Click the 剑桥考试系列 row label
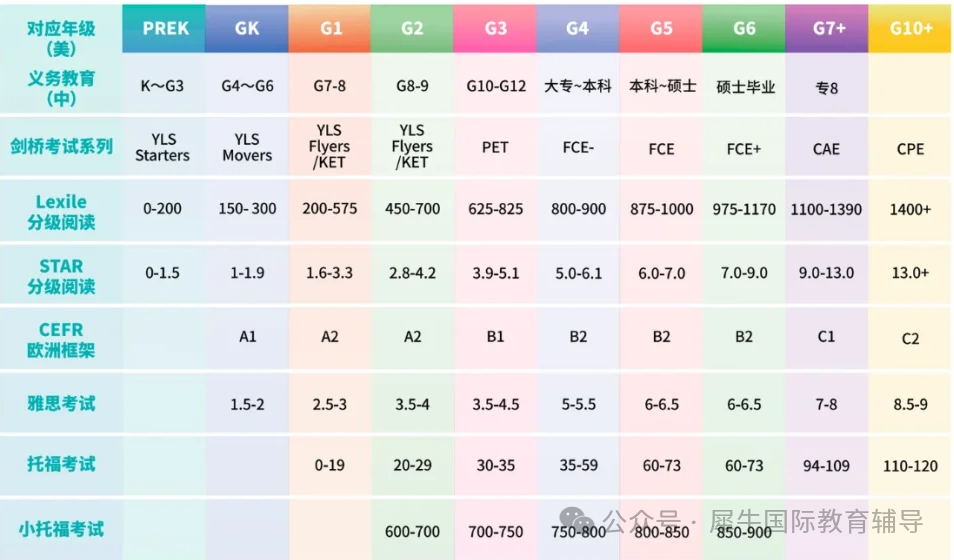Image resolution: width=954 pixels, height=560 pixels. (x=61, y=147)
